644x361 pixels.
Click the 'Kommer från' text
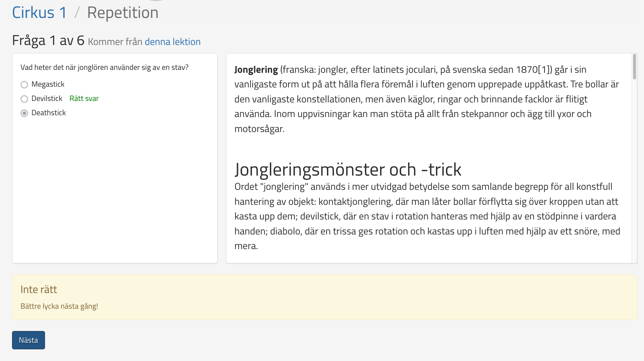click(115, 42)
